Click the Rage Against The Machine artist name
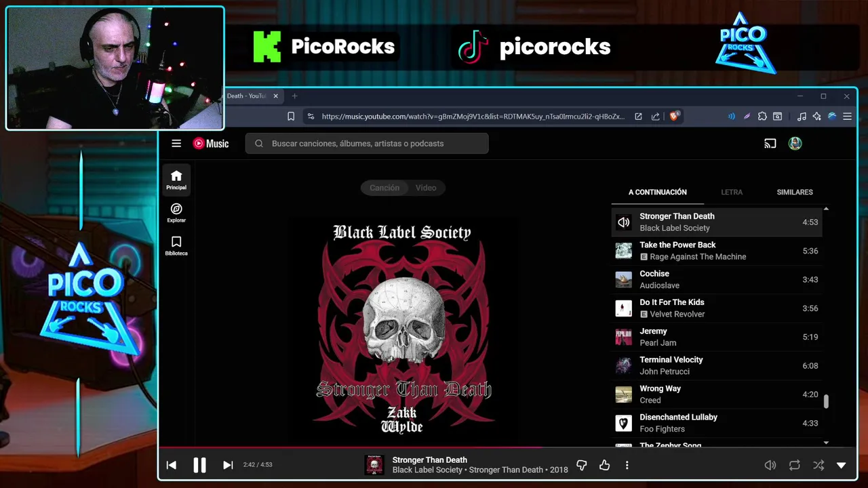The width and height of the screenshot is (868, 488). pos(698,257)
